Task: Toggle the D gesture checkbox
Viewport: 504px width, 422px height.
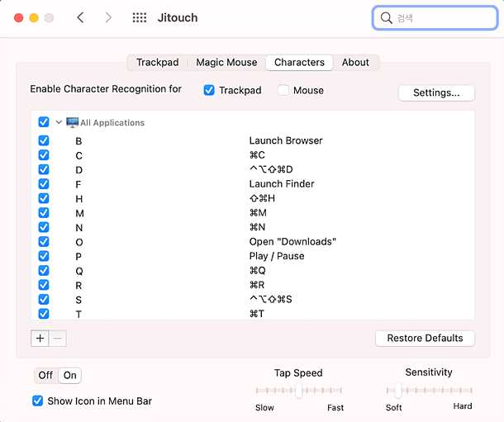Action: pyautogui.click(x=44, y=169)
